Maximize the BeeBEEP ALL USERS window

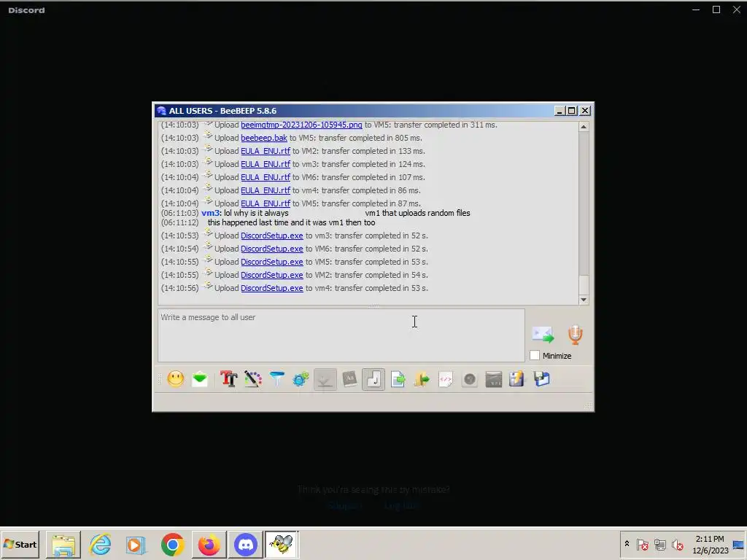point(572,111)
